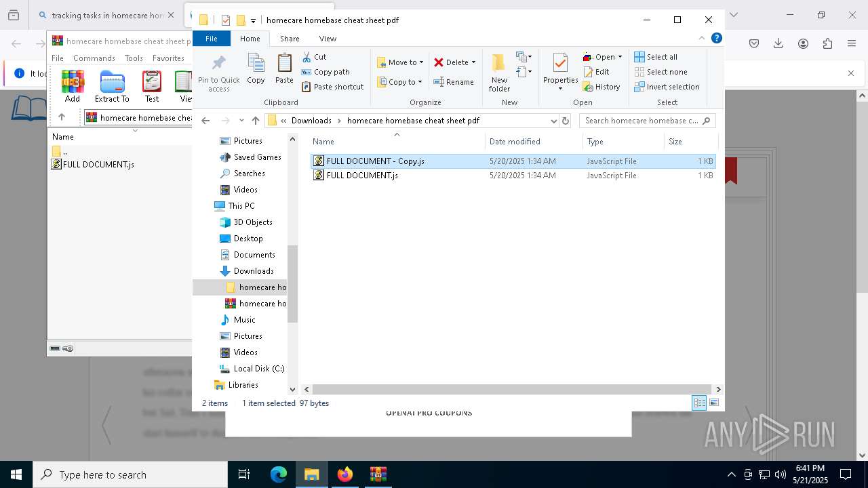This screenshot has height=488, width=868.
Task: Click the Copy ribbon icon
Action: pyautogui.click(x=256, y=68)
